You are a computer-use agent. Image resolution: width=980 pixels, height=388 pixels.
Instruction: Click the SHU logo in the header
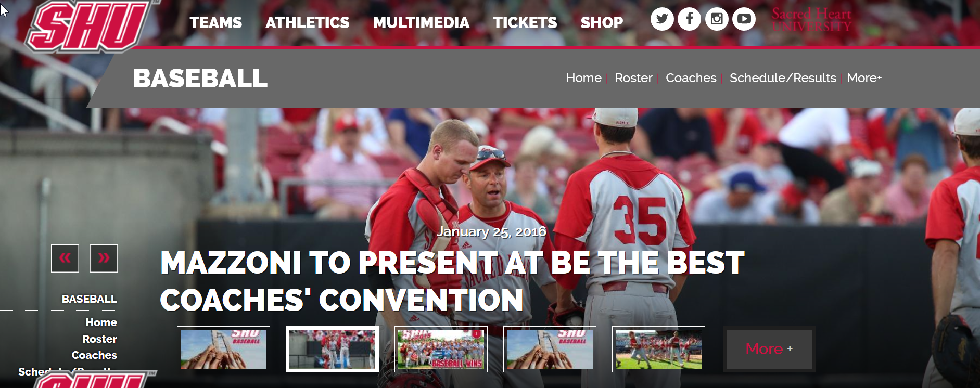88,26
